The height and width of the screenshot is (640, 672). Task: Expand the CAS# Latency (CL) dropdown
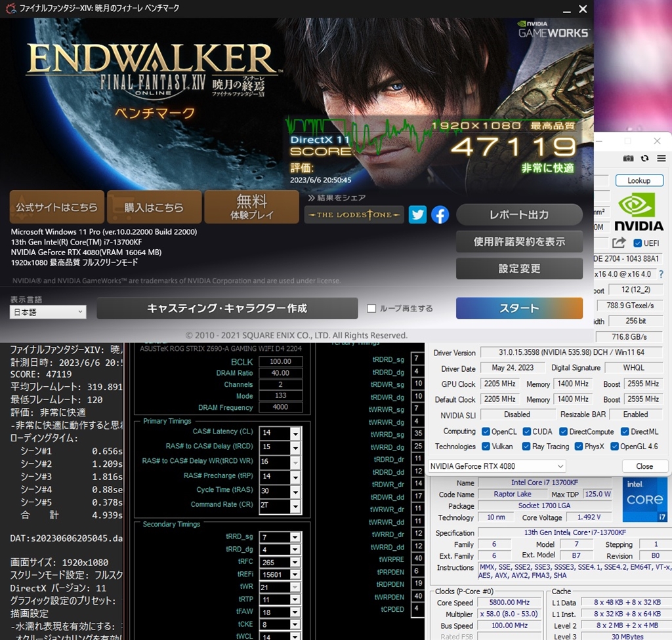tap(295, 433)
